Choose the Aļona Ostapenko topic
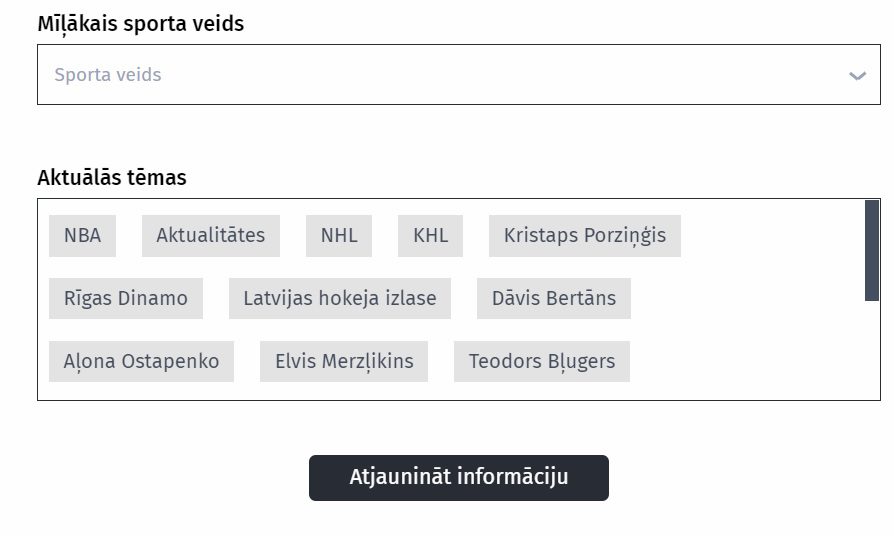 [x=141, y=361]
